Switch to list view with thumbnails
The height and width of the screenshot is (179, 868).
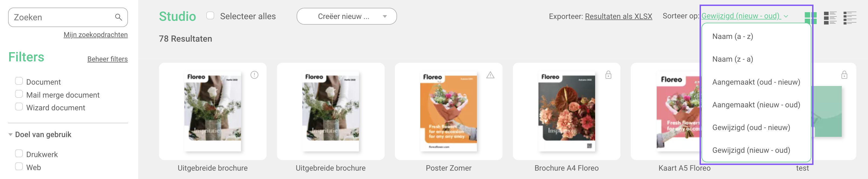point(830,18)
